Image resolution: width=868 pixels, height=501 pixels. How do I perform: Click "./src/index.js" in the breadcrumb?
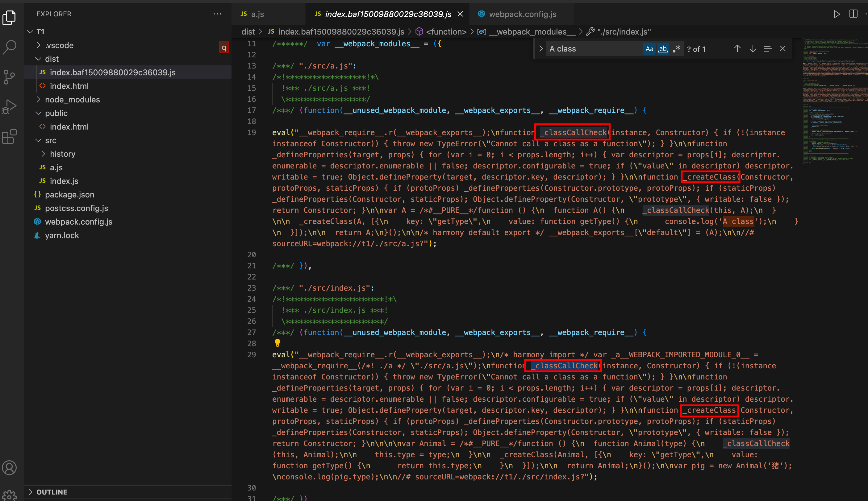(x=624, y=32)
